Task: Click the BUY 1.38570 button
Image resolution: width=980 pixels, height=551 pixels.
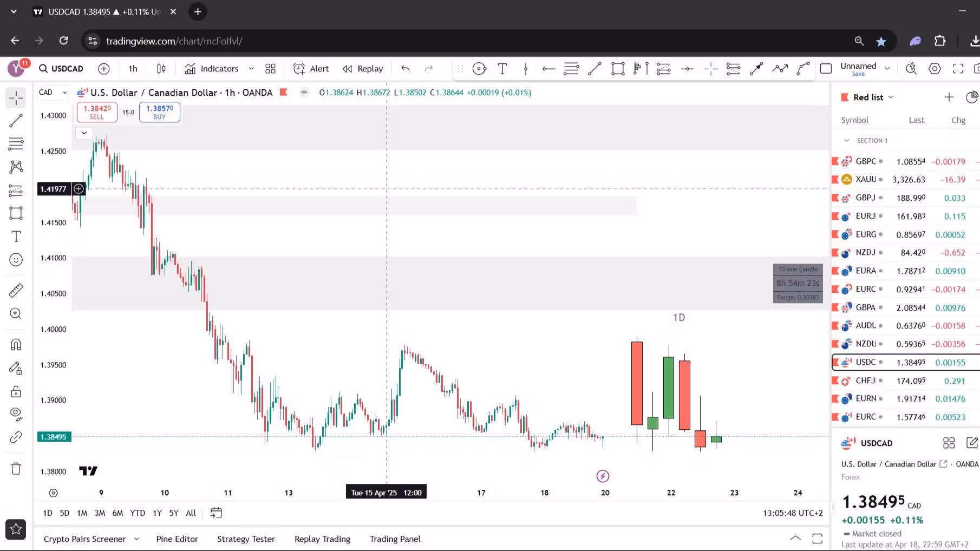Action: point(160,112)
